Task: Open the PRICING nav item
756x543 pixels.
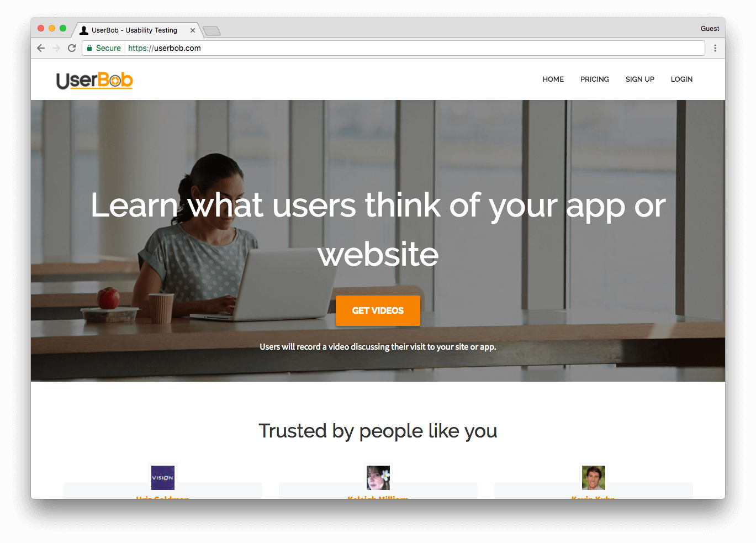Action: (594, 79)
